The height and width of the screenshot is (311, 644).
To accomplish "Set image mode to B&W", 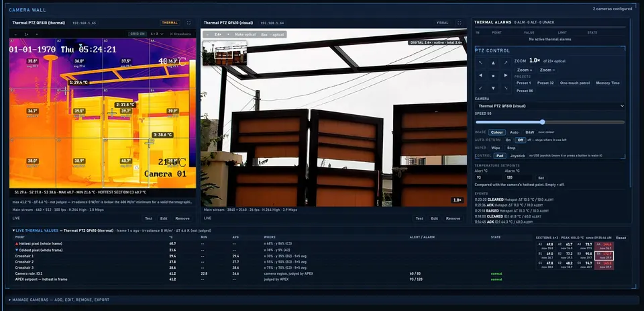I will pyautogui.click(x=530, y=132).
